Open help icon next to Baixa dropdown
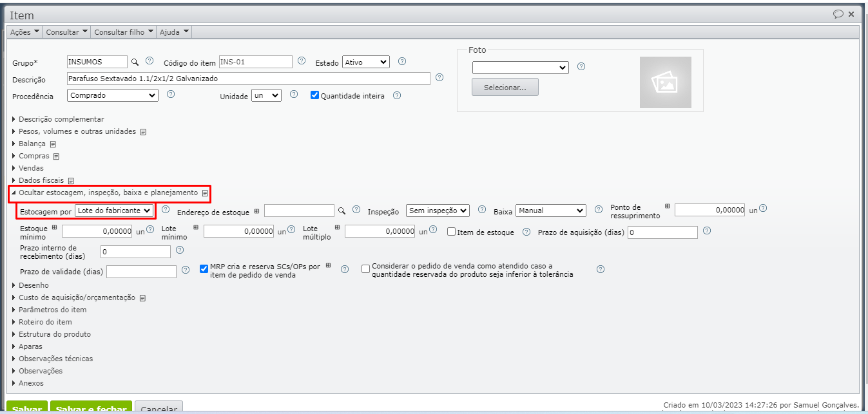The width and height of the screenshot is (868, 414). (x=598, y=209)
